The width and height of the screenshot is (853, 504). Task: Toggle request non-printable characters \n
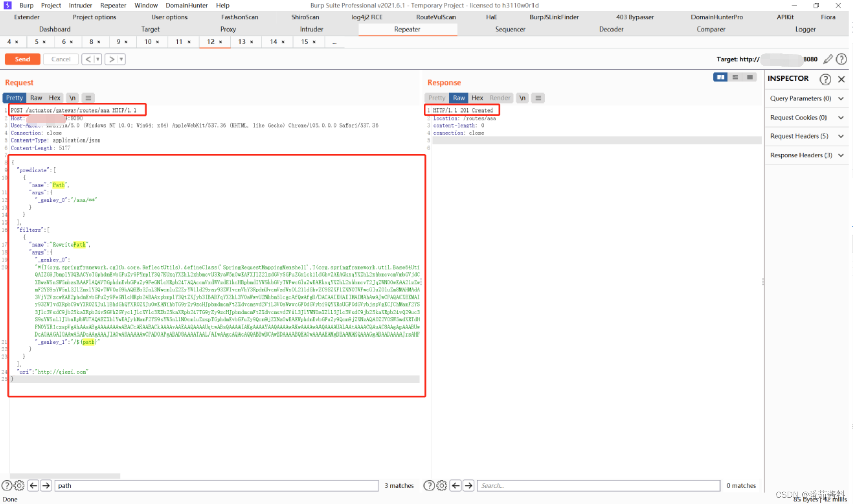coord(72,98)
